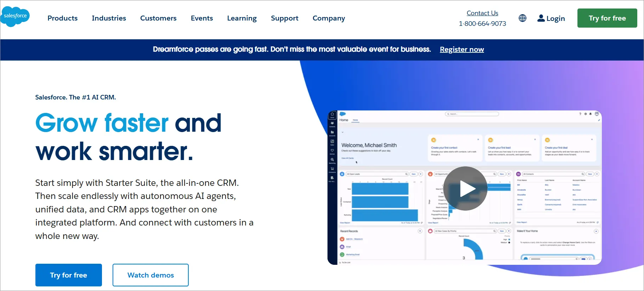Follow the Contact Us link

point(482,13)
